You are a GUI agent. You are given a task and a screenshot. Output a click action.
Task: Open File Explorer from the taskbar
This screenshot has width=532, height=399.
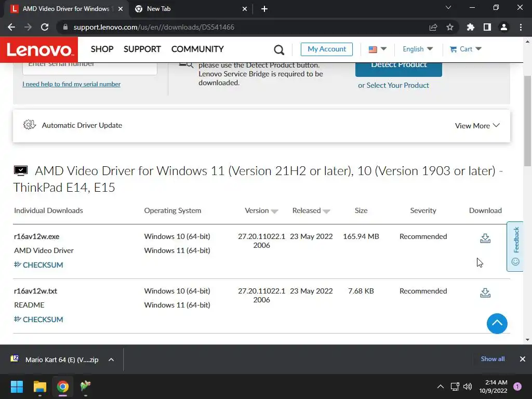[x=39, y=387]
